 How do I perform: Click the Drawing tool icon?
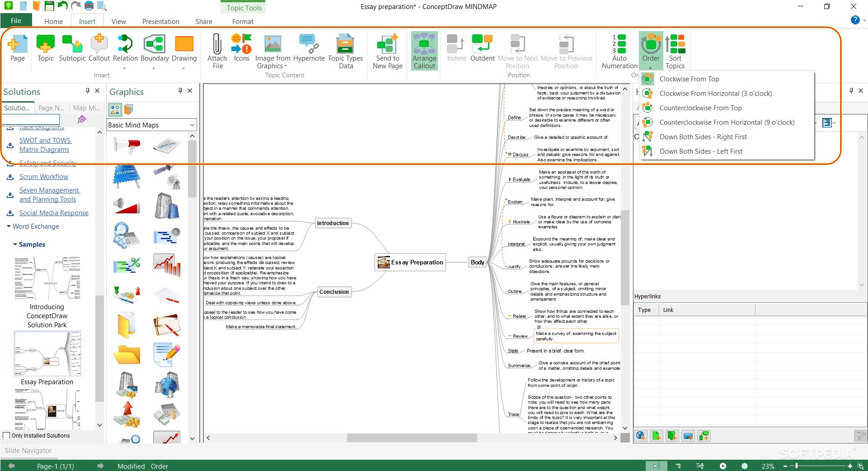(184, 44)
